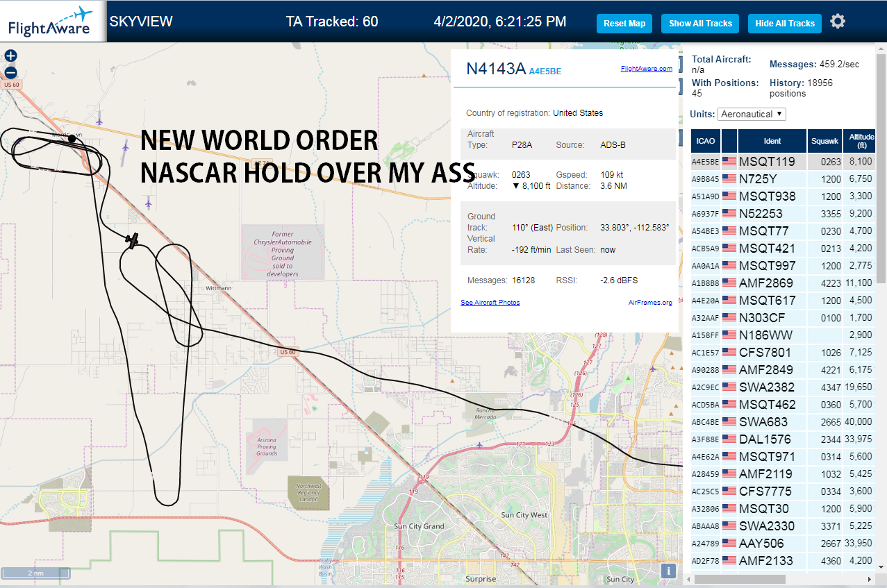Select the MSQT462 ident in the table
This screenshot has width=887, height=588.
768,405
